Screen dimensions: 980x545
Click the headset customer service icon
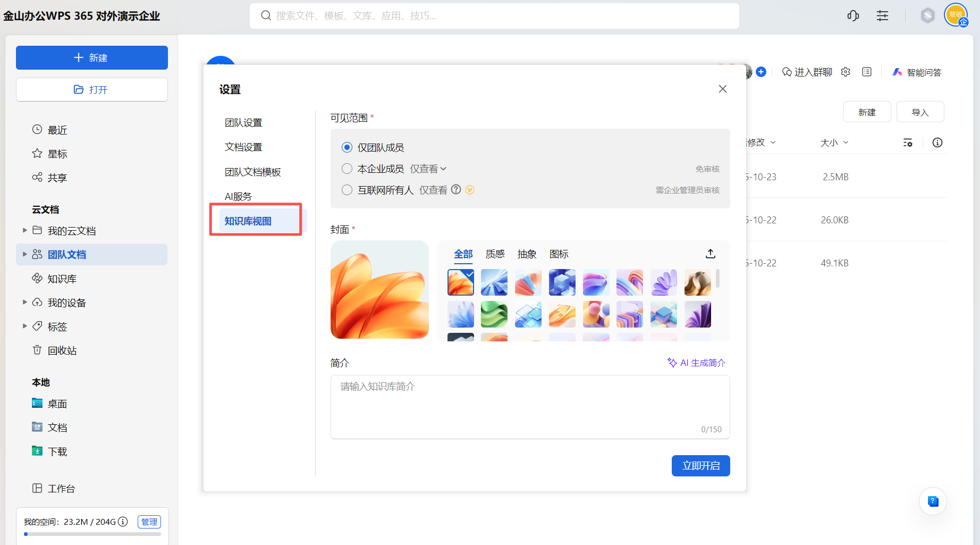[x=853, y=16]
